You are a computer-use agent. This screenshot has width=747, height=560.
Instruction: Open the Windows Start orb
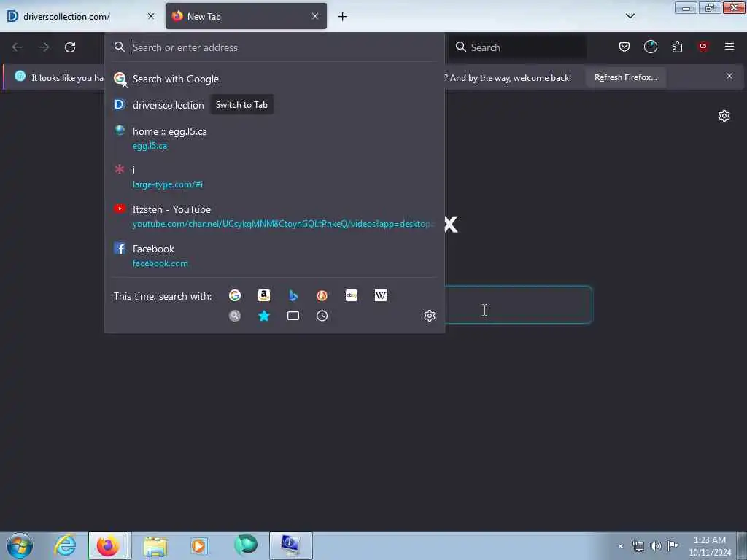click(x=20, y=545)
